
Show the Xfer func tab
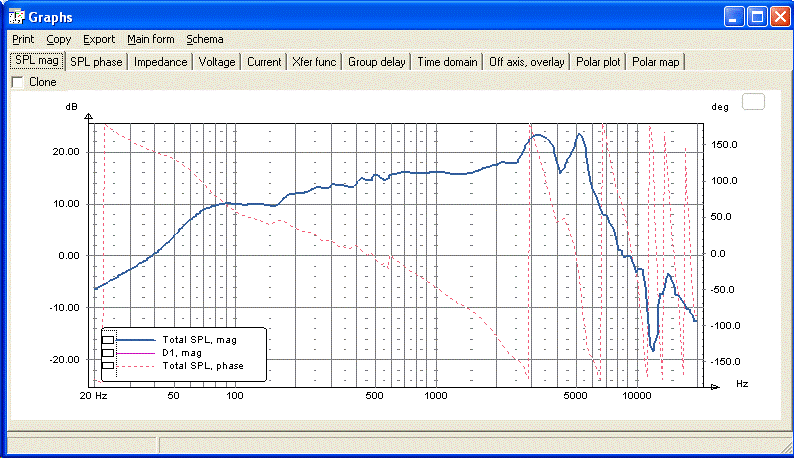(314, 62)
